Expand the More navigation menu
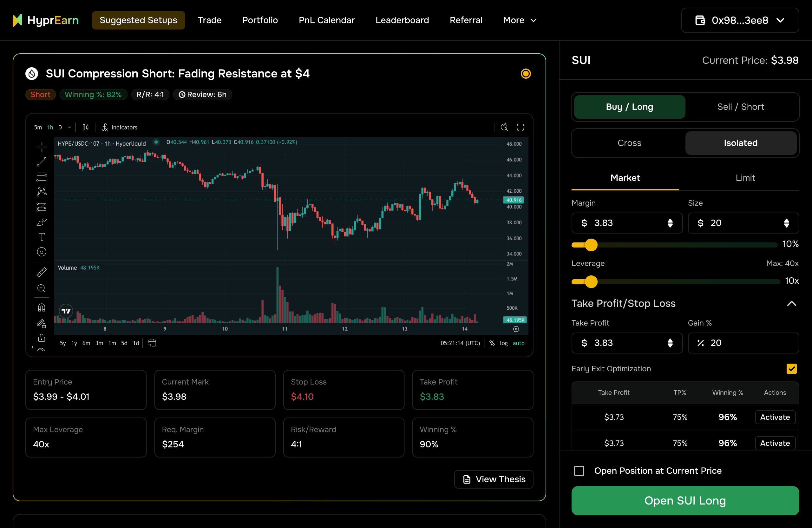This screenshot has width=812, height=528. coord(520,21)
